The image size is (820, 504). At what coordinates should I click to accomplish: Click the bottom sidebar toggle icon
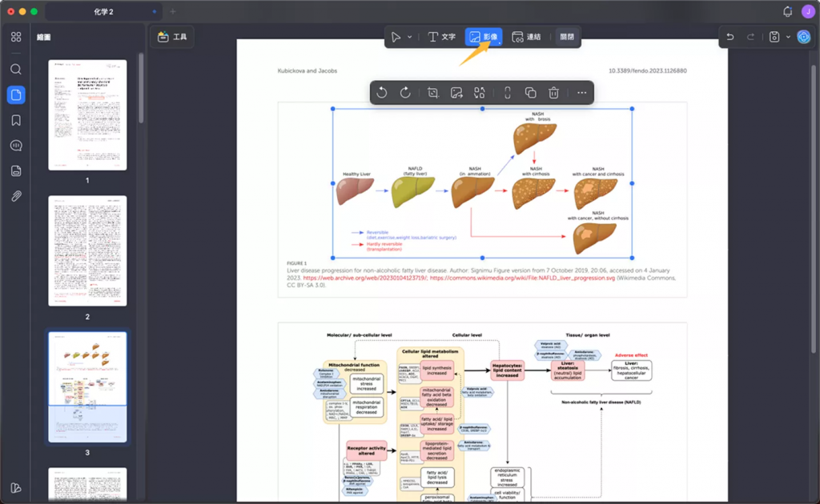16,488
